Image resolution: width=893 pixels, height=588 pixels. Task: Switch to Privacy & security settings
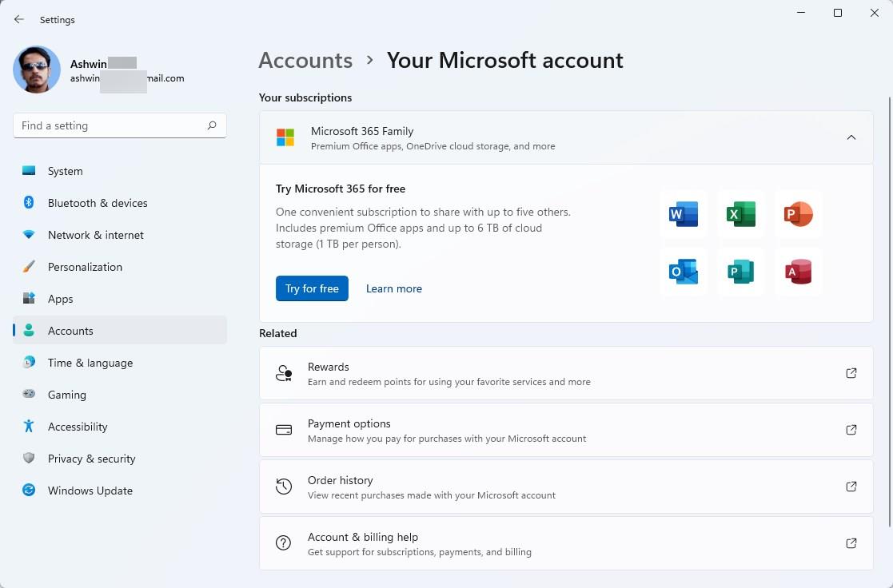click(x=91, y=458)
